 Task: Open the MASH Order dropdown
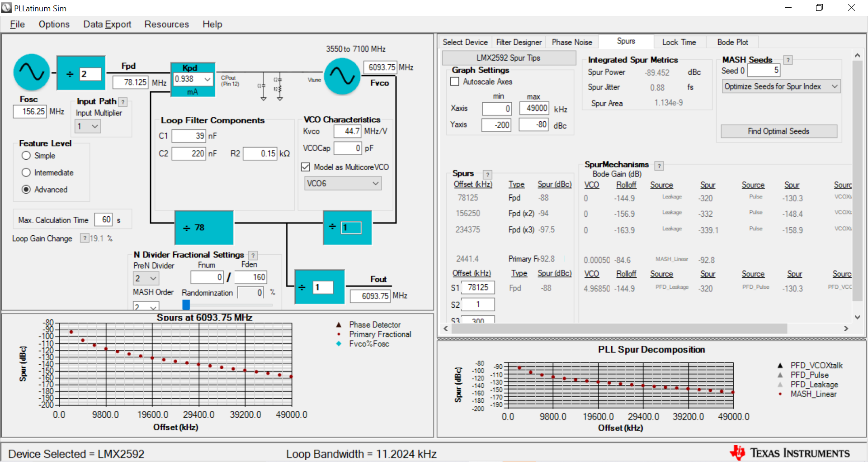(x=146, y=306)
